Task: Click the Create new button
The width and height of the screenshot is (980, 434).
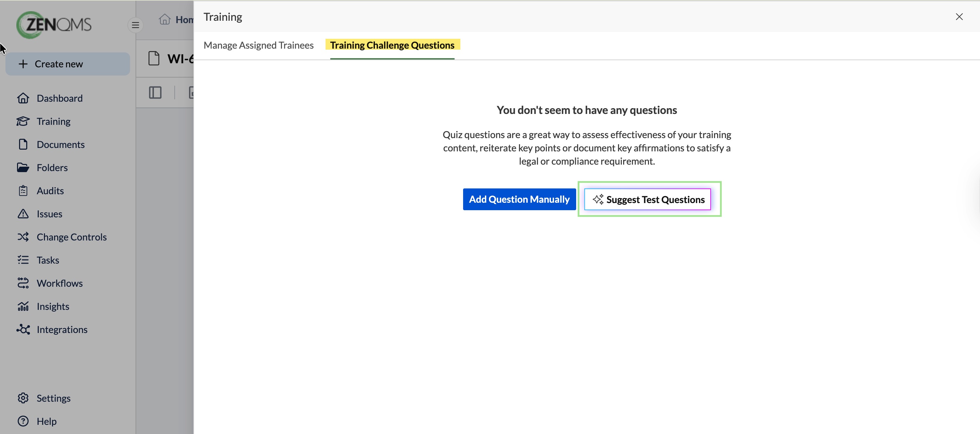Action: (68, 64)
